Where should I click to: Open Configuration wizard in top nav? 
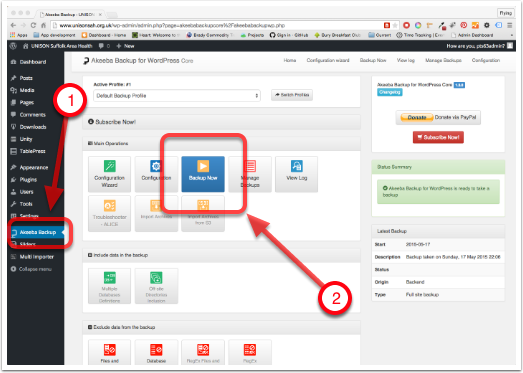pos(328,60)
